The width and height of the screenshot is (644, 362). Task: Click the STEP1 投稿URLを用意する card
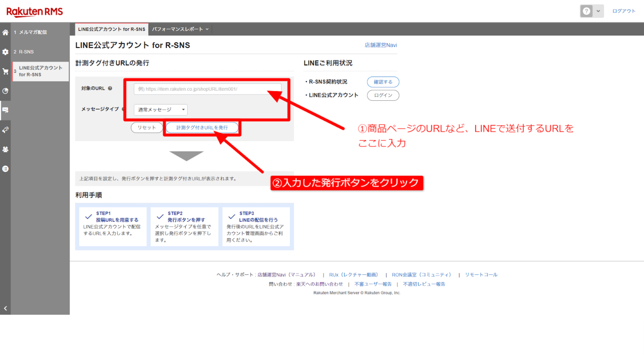point(113,227)
